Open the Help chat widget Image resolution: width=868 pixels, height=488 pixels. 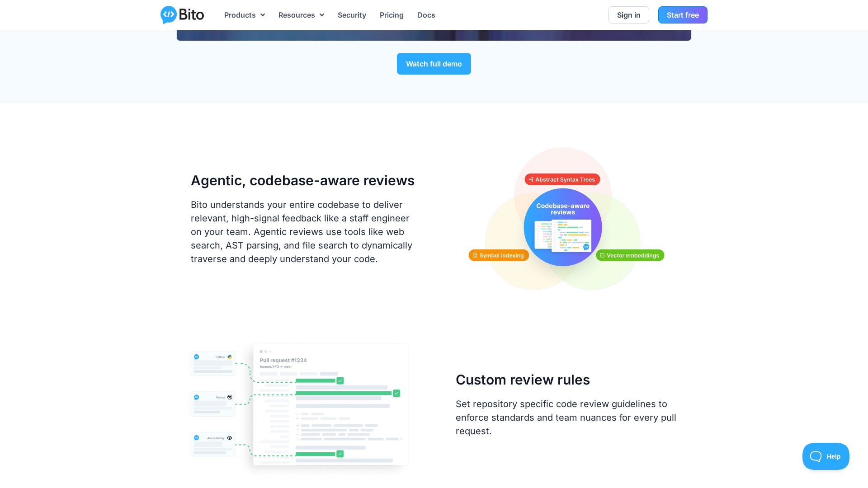[x=826, y=456]
